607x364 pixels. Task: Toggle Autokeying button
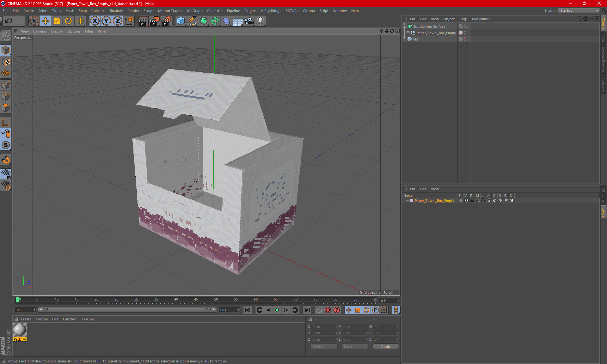click(x=328, y=310)
